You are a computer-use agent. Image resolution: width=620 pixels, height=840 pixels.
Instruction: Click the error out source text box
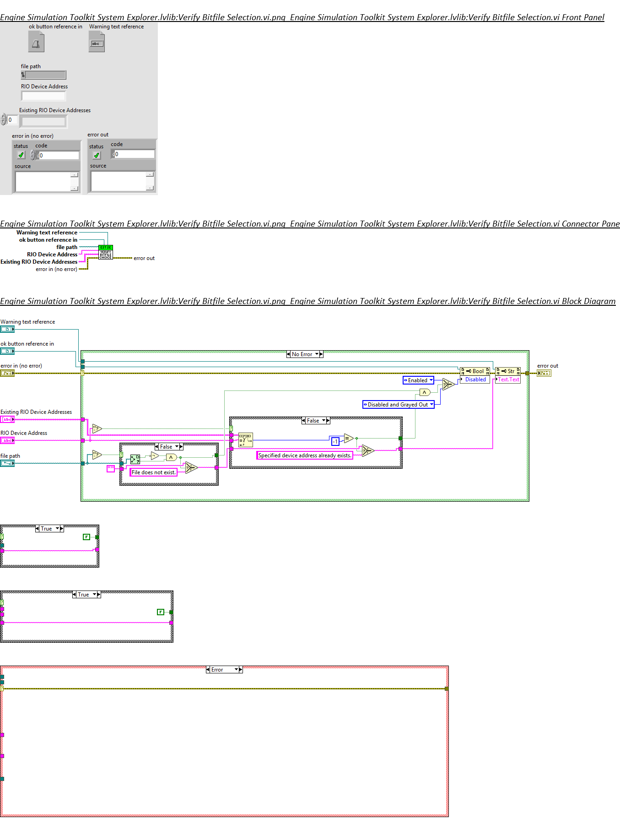tap(119, 181)
